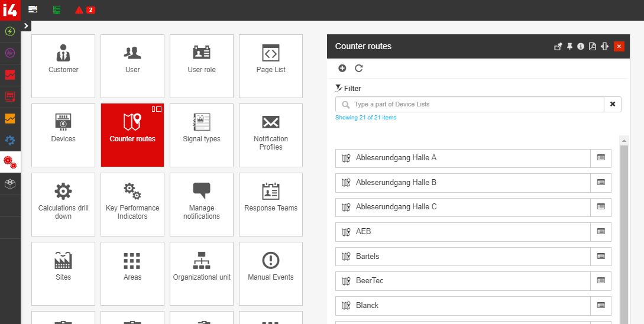
Task: Select the BeerTec route entry
Action: (462, 281)
